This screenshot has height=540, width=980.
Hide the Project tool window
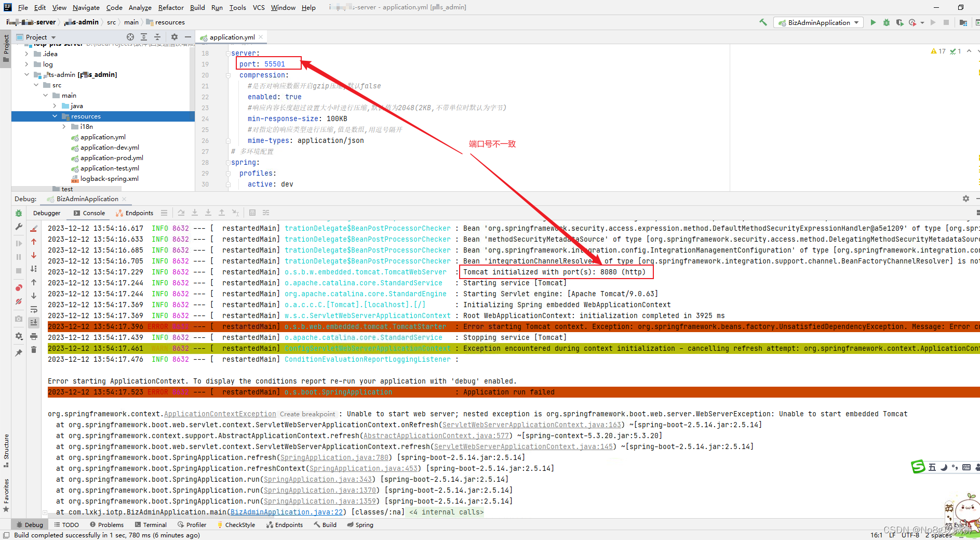tap(188, 37)
